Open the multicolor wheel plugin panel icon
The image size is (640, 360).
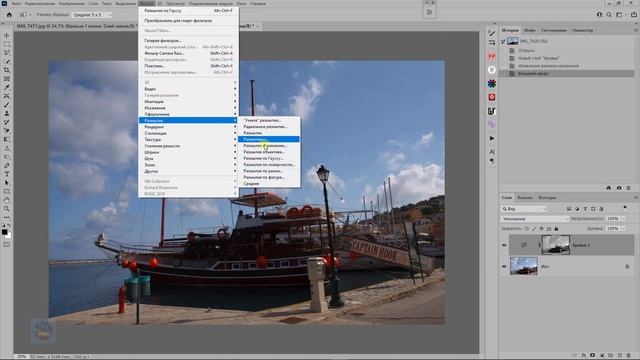tap(492, 83)
